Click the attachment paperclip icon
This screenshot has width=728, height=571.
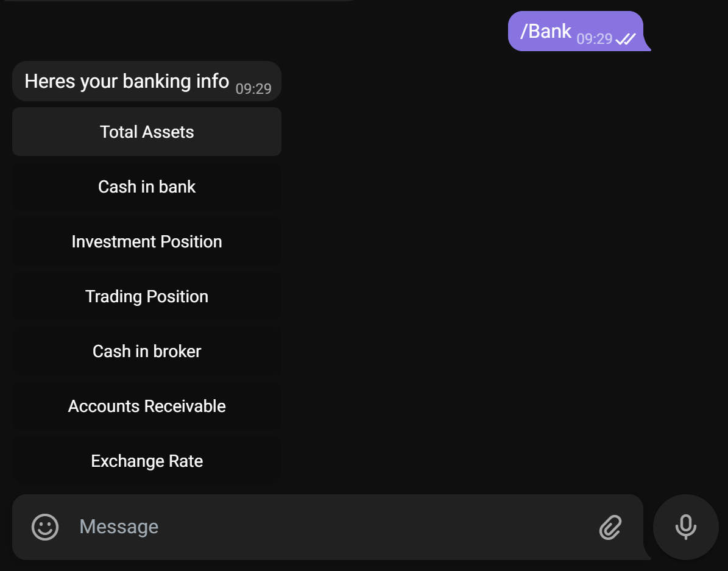(611, 528)
